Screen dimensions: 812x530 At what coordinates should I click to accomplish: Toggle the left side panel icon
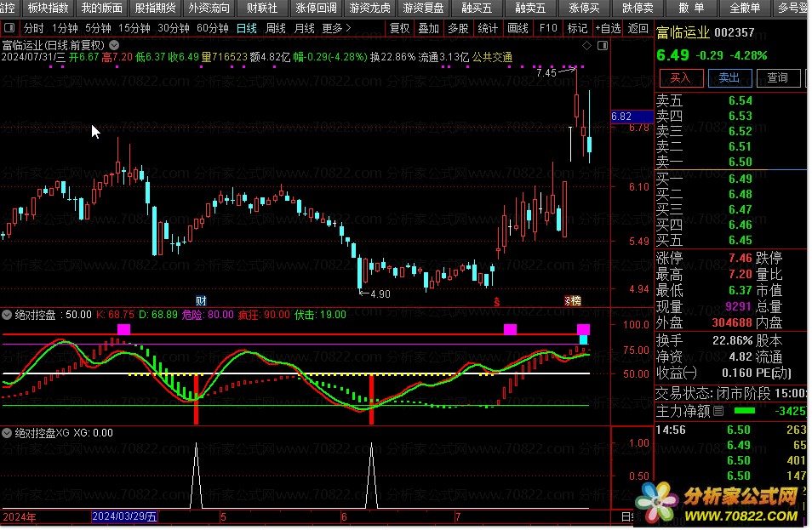click(x=9, y=28)
